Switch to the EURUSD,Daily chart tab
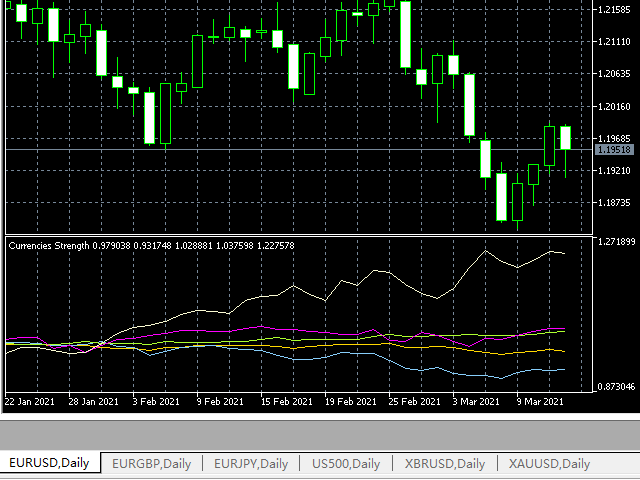The width and height of the screenshot is (640, 480). (x=49, y=463)
